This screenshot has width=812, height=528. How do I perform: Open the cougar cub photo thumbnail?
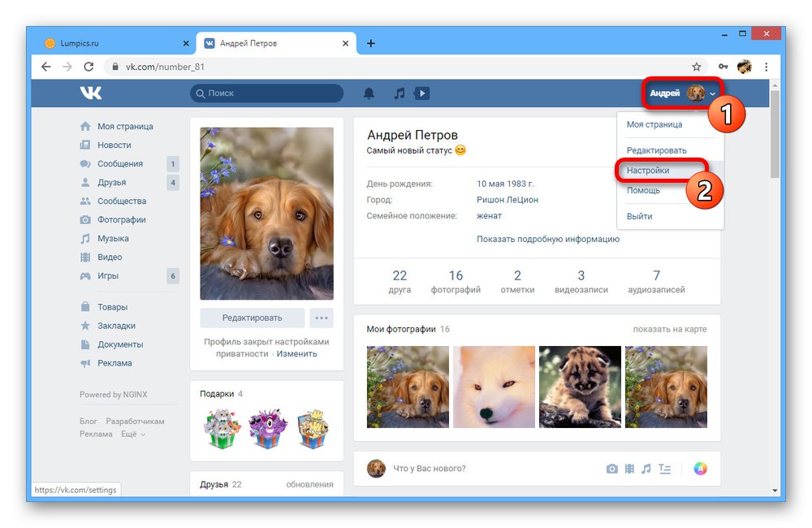[x=580, y=387]
